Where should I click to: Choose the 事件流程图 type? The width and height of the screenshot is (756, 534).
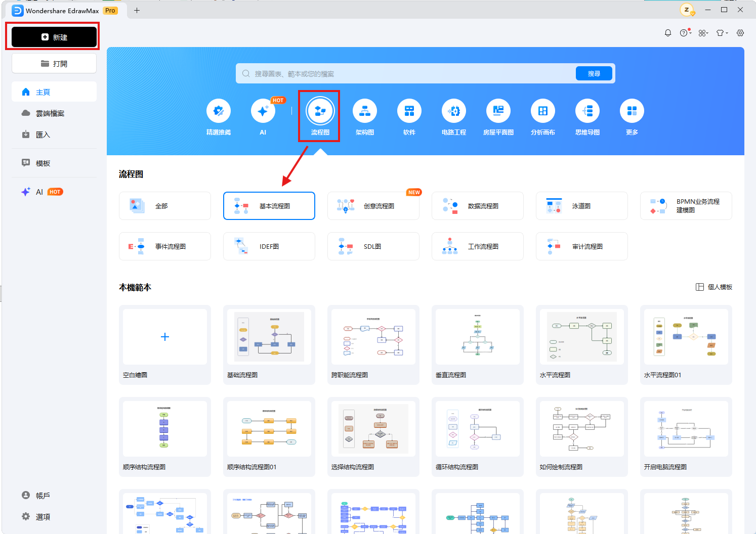[165, 246]
